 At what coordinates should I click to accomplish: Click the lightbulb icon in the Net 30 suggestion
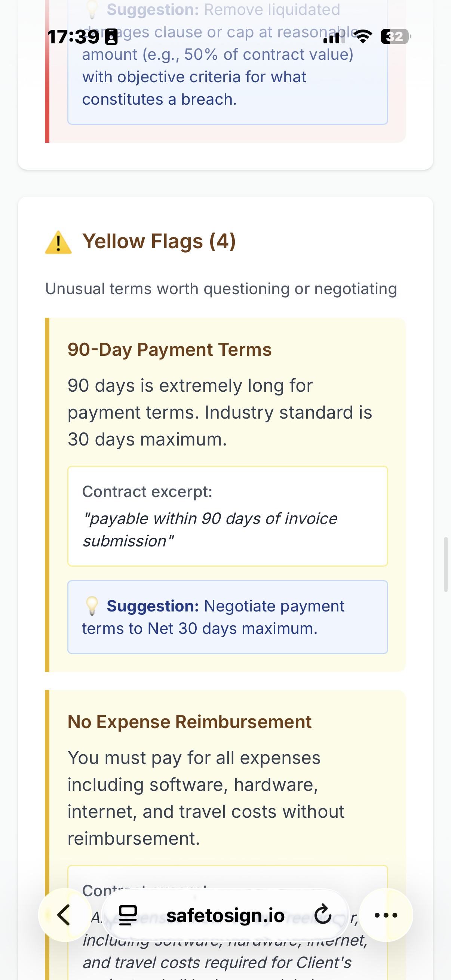click(92, 605)
